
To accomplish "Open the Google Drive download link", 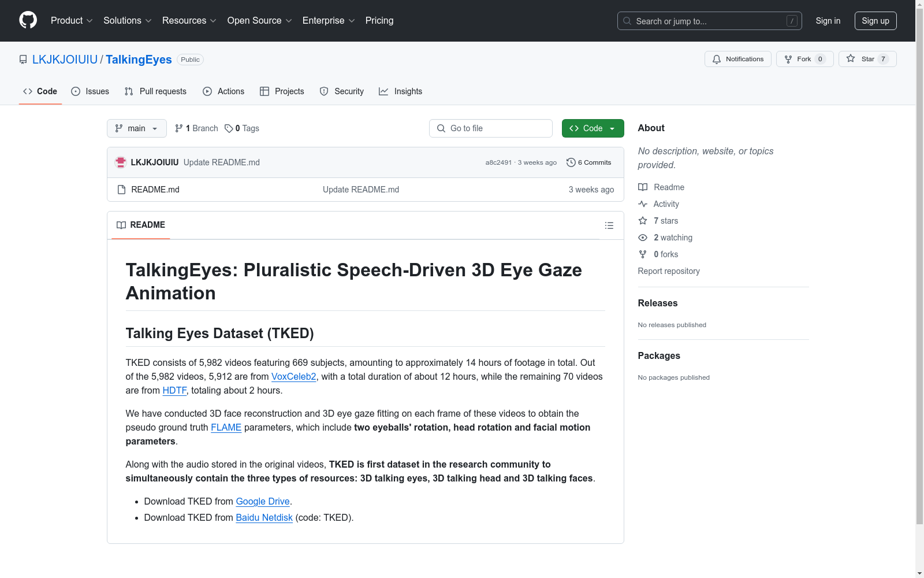I will point(263,502).
